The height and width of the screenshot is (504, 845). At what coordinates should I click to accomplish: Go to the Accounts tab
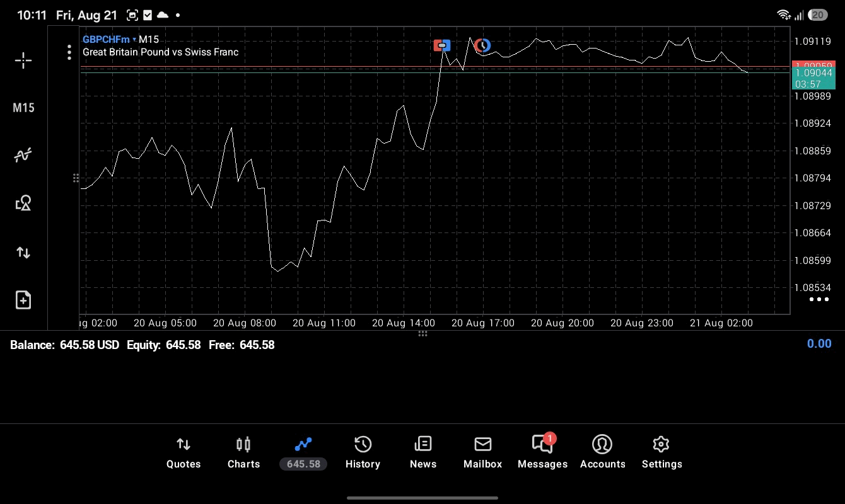click(x=602, y=453)
